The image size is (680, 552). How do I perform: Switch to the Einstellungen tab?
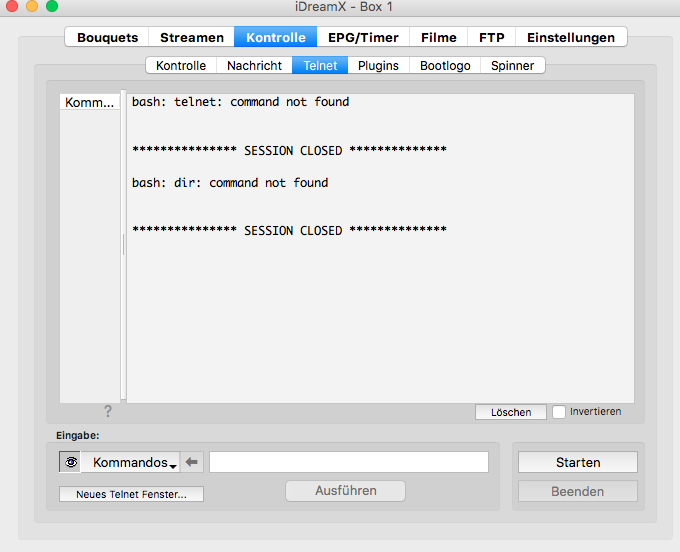tap(571, 37)
